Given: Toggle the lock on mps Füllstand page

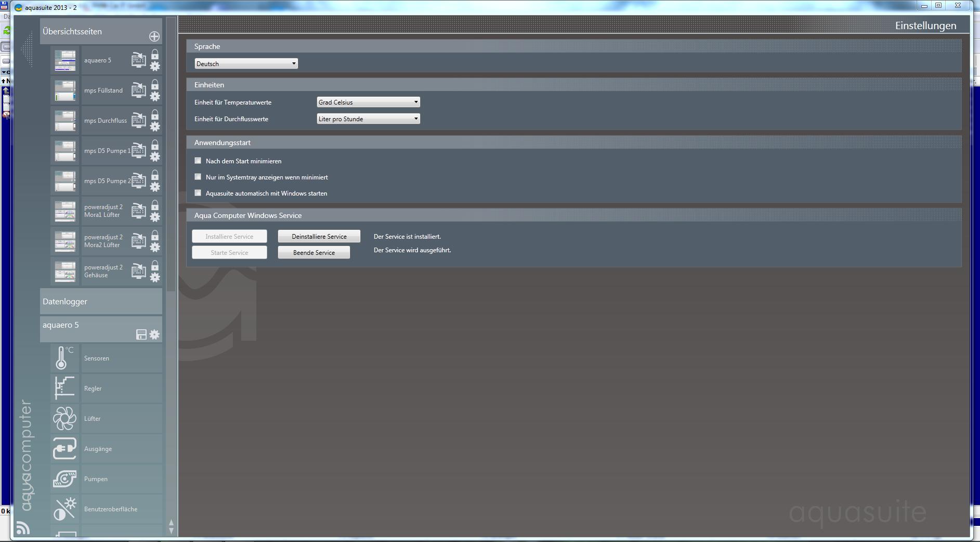Looking at the screenshot, I should tap(155, 84).
